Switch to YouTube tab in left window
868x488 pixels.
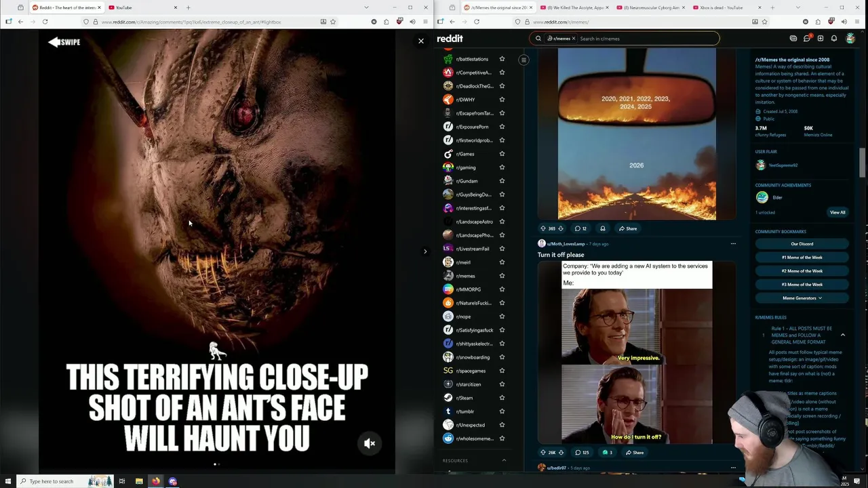click(142, 7)
